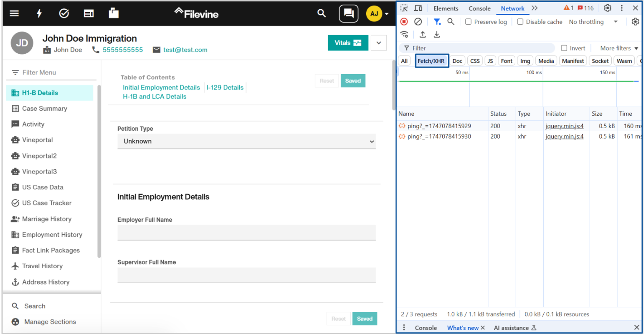
Task: Toggle the network filter funnel icon
Action: click(437, 21)
